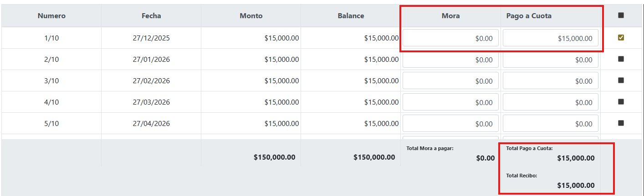
Task: Click the Numero column header
Action: coord(51,15)
